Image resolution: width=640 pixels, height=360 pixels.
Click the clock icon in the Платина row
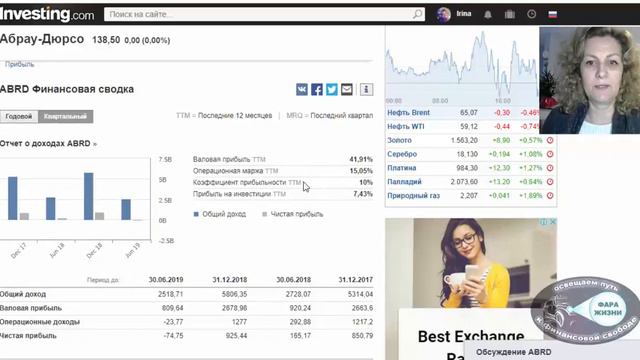click(x=550, y=168)
